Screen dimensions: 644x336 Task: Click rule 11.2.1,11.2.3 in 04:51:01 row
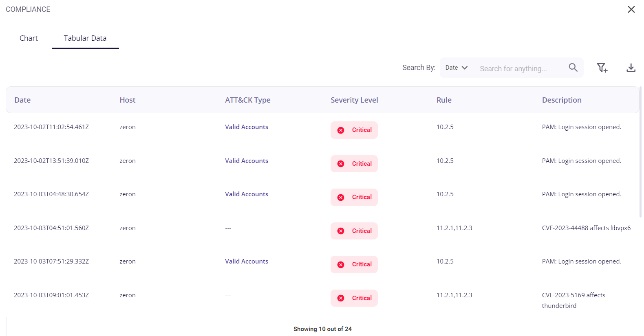[x=454, y=228]
